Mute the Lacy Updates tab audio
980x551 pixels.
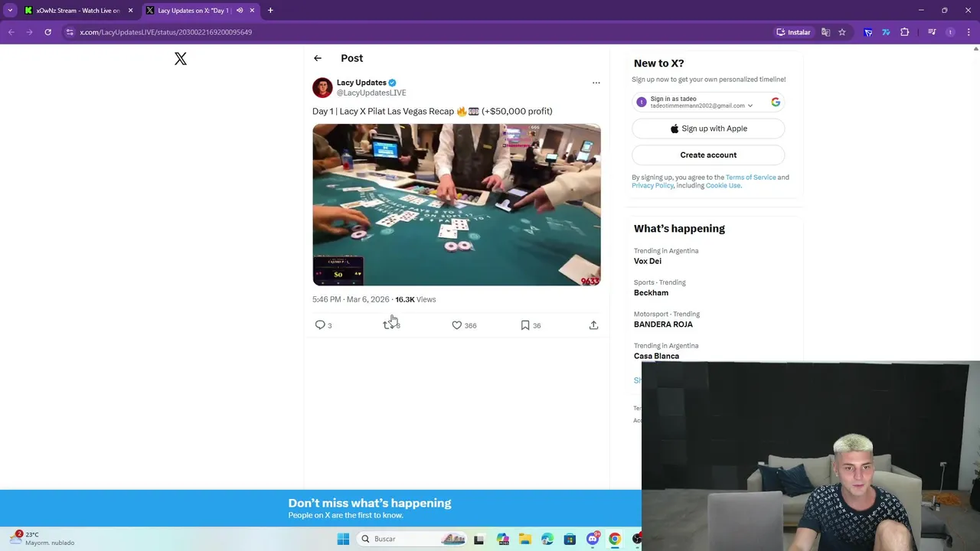pyautogui.click(x=240, y=10)
